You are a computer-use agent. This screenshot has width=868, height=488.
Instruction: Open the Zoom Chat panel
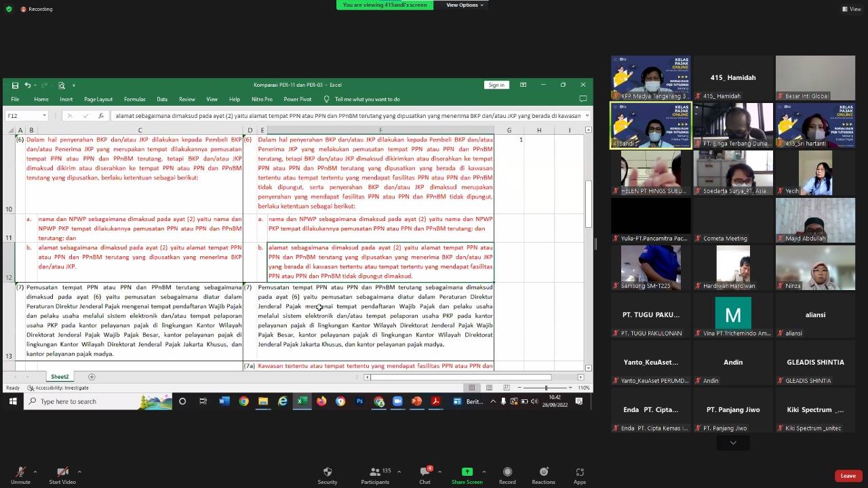coord(425,475)
